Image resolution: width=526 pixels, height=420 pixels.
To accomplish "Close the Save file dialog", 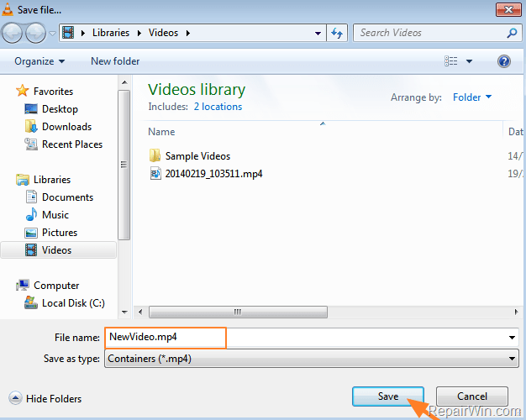I will pos(508,10).
